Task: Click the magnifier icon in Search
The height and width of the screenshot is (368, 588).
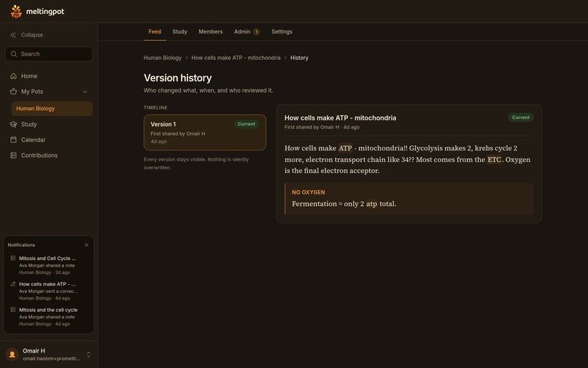Action: pyautogui.click(x=14, y=54)
